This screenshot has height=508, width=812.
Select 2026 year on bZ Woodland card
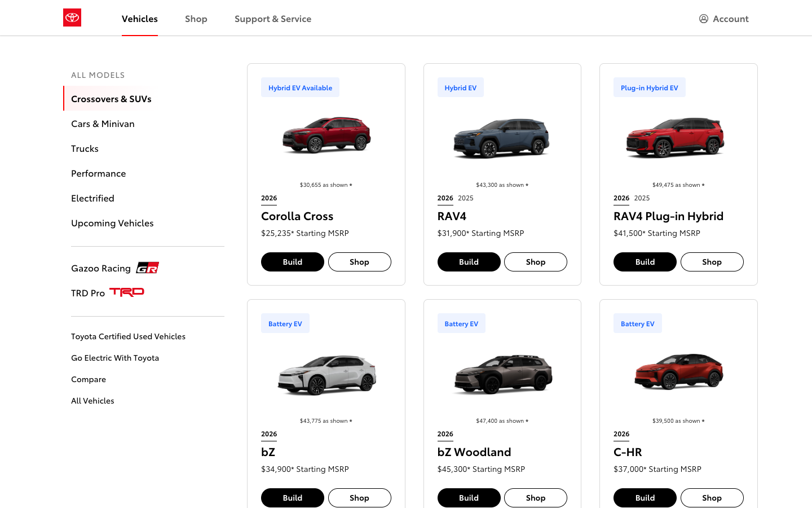pos(445,434)
